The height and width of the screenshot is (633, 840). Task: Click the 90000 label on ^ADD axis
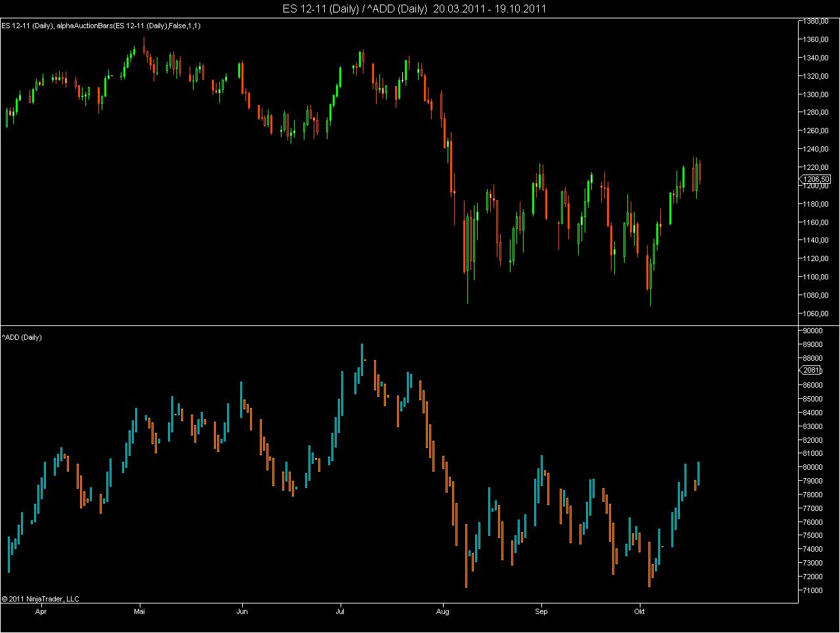(x=812, y=331)
